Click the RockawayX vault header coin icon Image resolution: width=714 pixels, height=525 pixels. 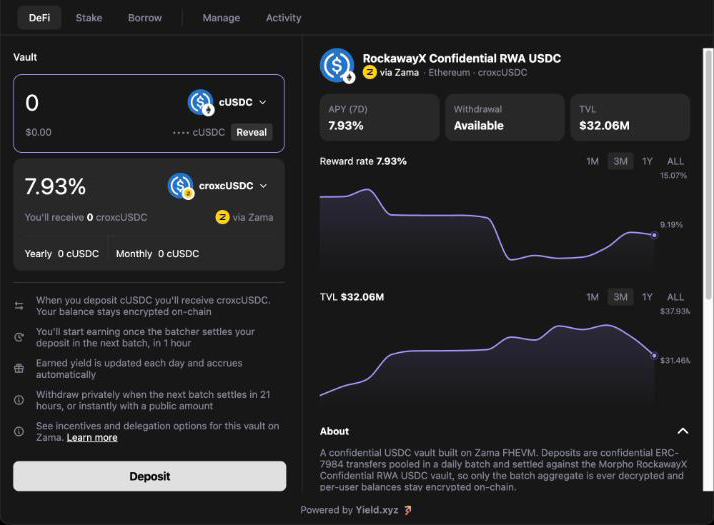click(x=337, y=66)
